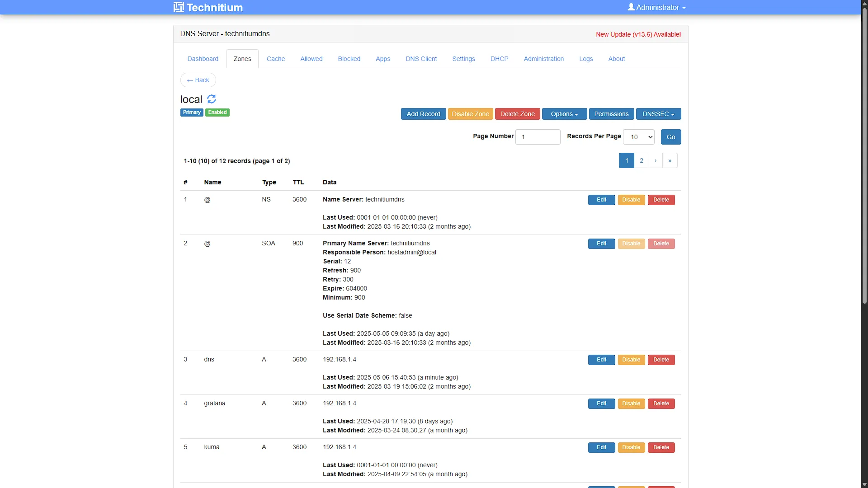View the Logs tab

(x=586, y=59)
